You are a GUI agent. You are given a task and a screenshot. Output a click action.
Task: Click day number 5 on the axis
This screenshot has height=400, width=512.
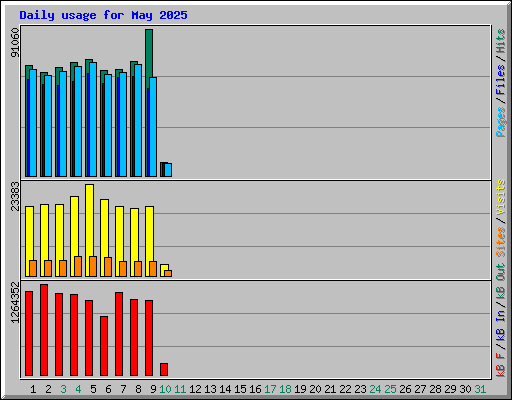(x=93, y=389)
